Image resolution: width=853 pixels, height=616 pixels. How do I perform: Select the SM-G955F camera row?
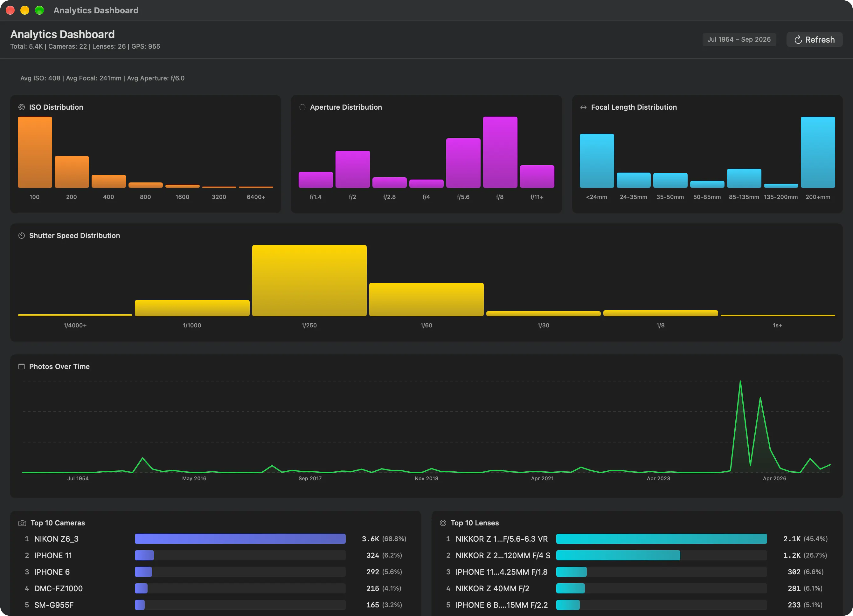point(216,605)
